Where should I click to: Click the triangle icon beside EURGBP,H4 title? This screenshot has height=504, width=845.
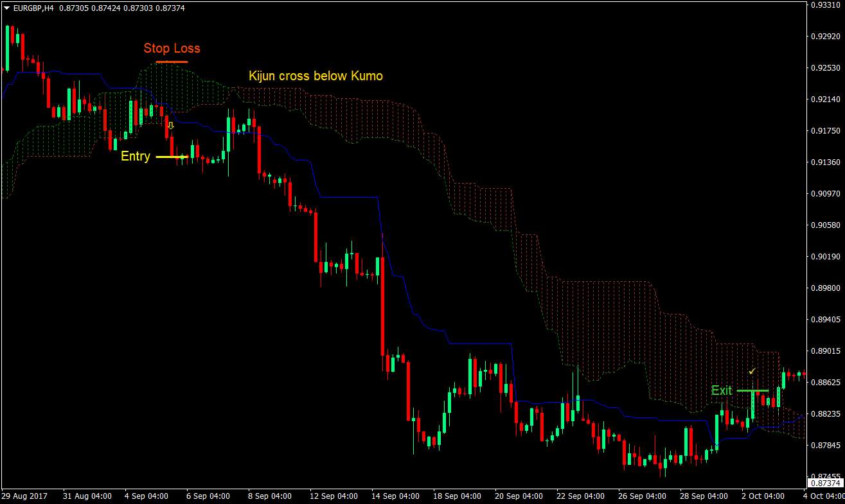pos(6,7)
